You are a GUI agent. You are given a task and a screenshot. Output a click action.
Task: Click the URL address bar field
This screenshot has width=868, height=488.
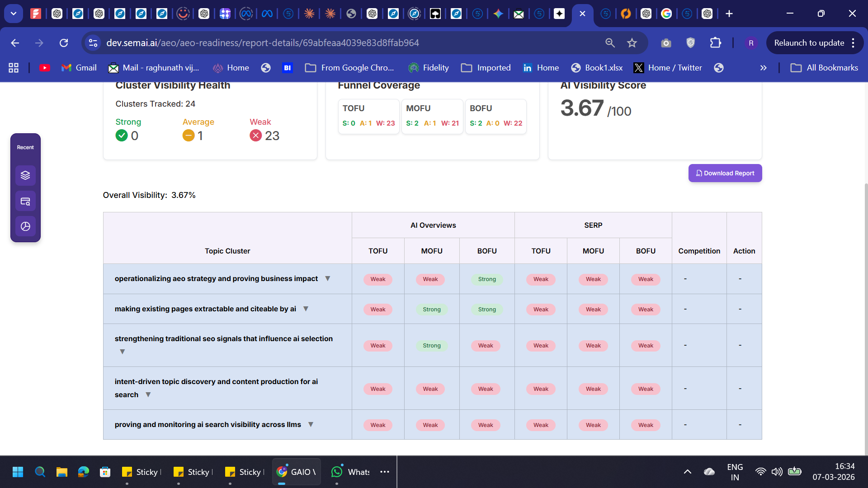(316, 43)
